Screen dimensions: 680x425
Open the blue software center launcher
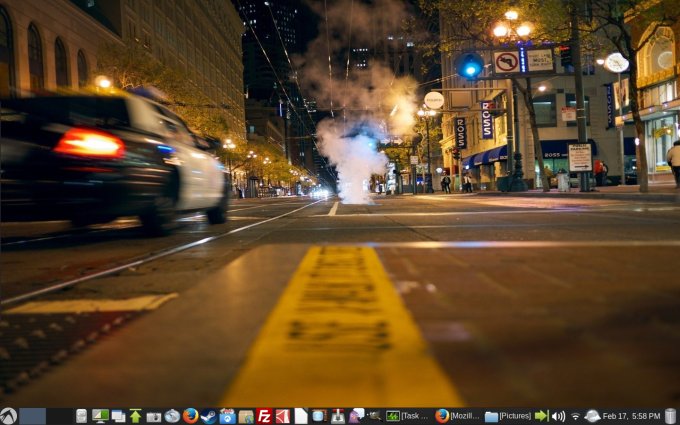(x=227, y=416)
